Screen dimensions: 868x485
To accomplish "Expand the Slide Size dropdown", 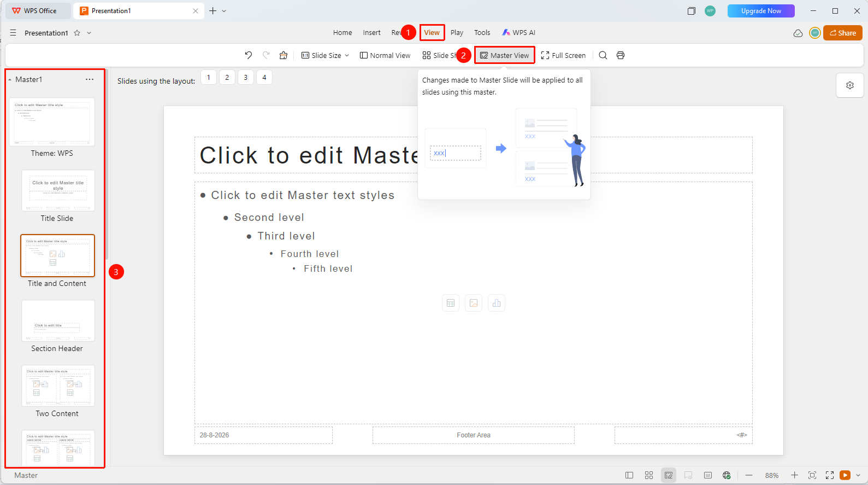I will pyautogui.click(x=325, y=55).
